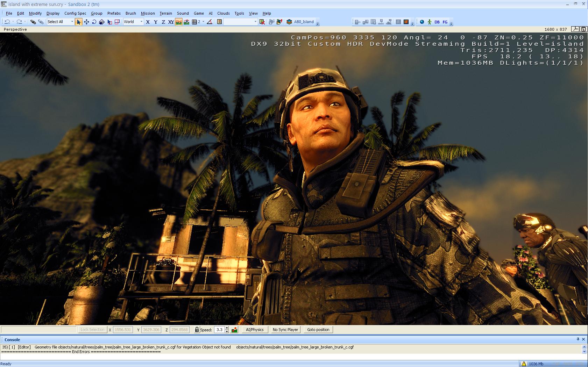
Task: Activate the Rotate tool
Action: [94, 22]
